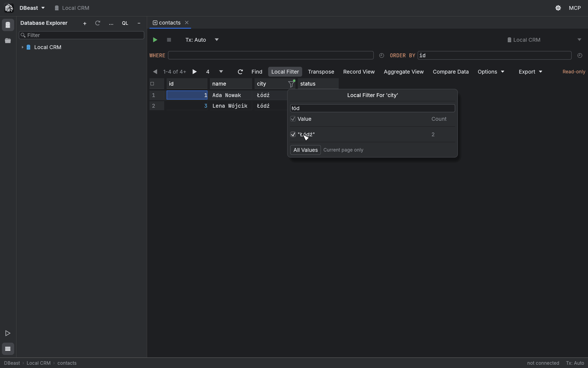Toggle the select-all Value checkbox
The width and height of the screenshot is (588, 368).
(x=293, y=119)
